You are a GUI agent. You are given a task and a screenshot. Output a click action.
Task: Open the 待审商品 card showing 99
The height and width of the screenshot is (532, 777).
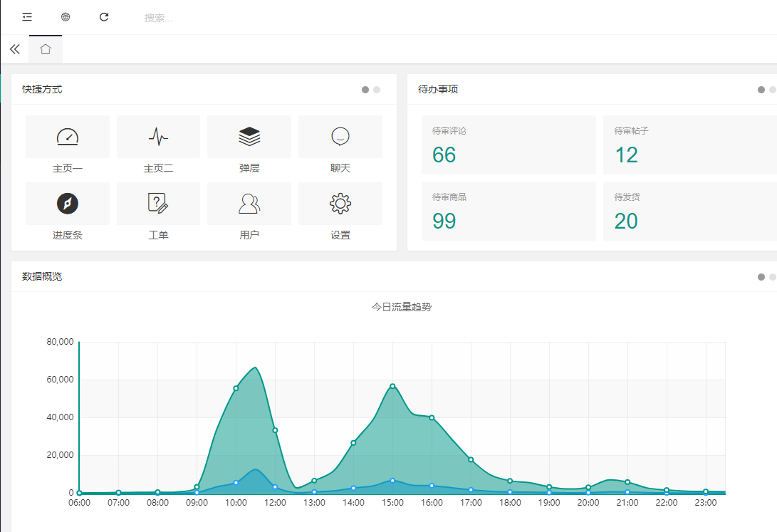click(x=509, y=212)
